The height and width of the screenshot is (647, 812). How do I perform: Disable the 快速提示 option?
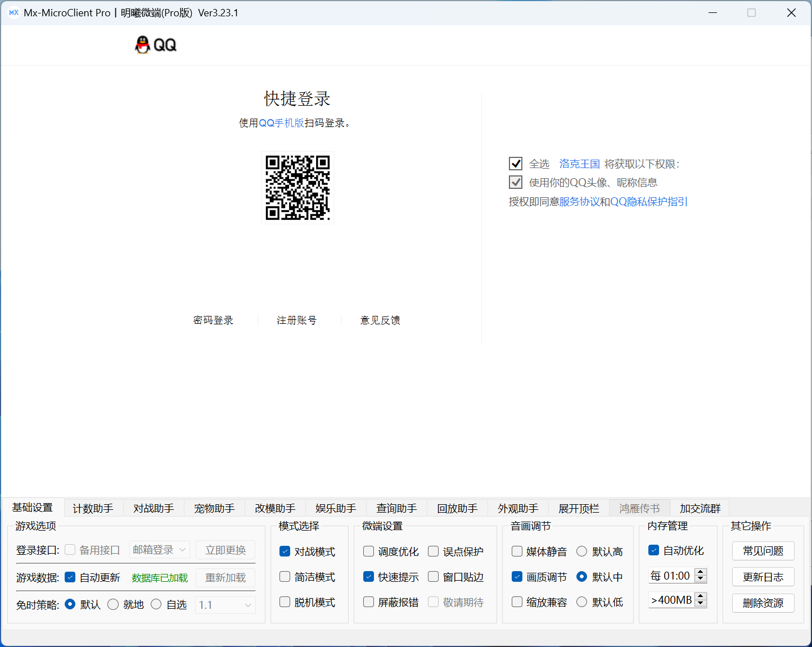pos(368,577)
